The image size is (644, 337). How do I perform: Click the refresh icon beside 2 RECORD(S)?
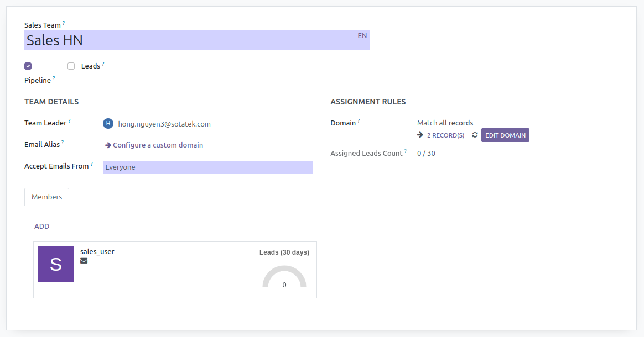pos(475,135)
